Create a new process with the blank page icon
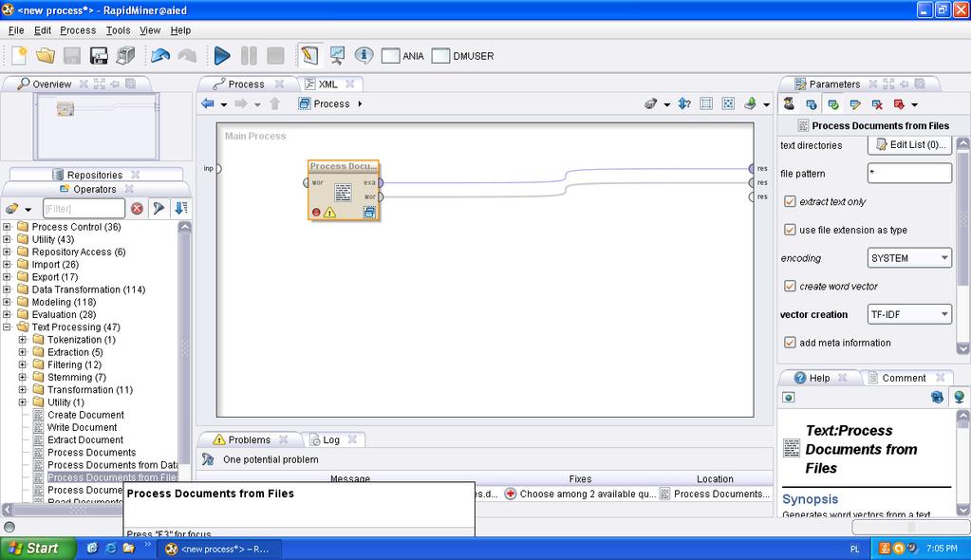The width and height of the screenshot is (971, 560). [x=19, y=56]
